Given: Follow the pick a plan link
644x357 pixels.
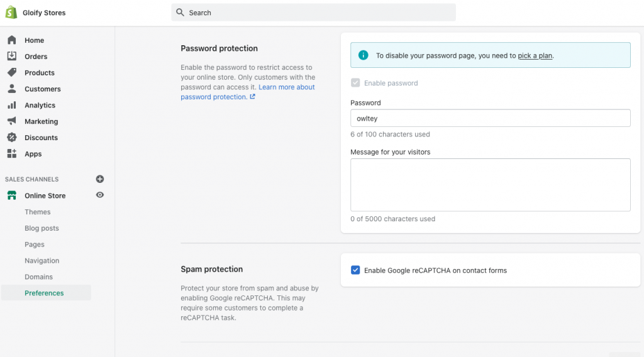Looking at the screenshot, I should tap(535, 55).
